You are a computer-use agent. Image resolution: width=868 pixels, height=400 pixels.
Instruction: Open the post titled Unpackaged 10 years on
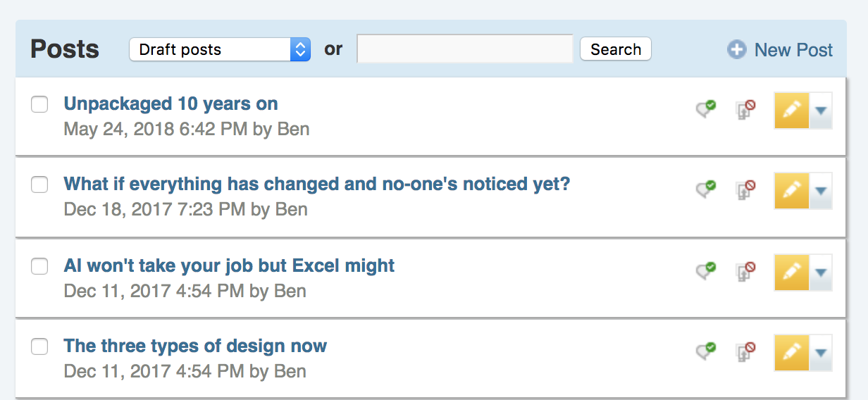[170, 104]
